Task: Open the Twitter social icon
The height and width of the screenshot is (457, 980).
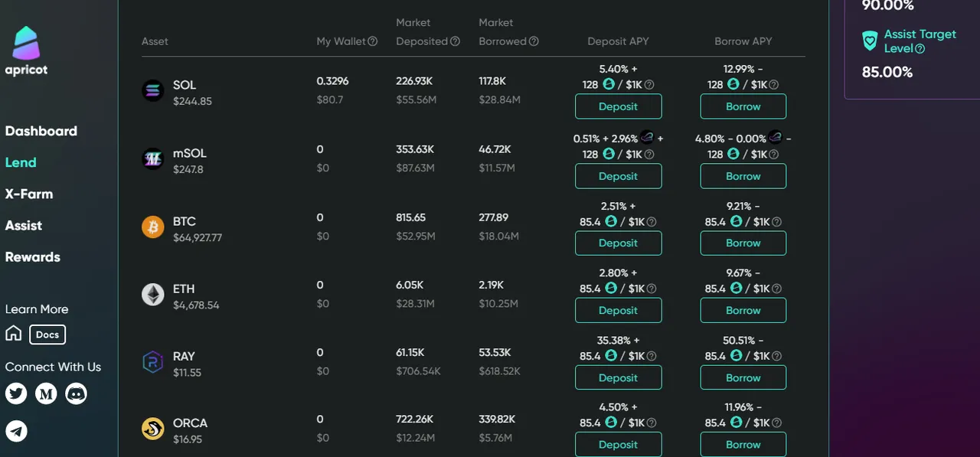Action: (x=16, y=393)
